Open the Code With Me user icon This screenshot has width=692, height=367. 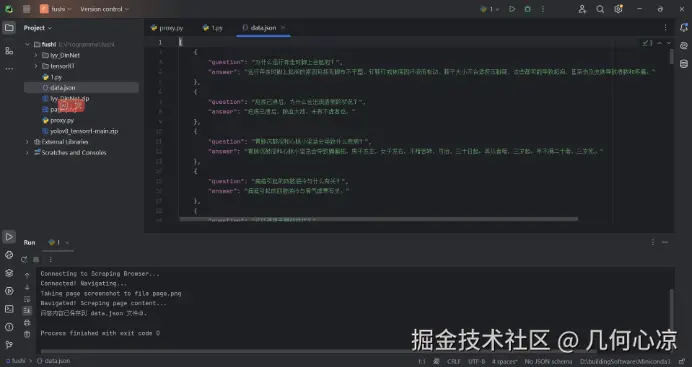click(582, 9)
